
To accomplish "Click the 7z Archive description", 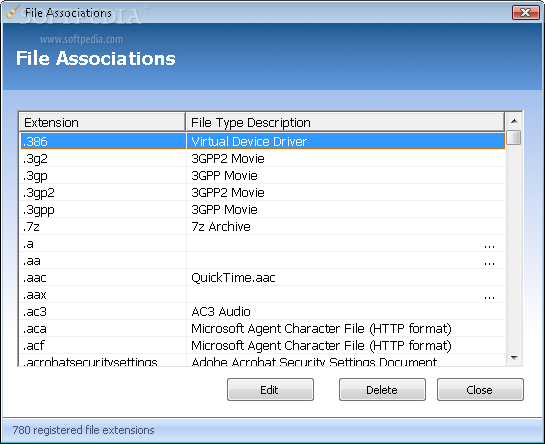I will tap(221, 227).
